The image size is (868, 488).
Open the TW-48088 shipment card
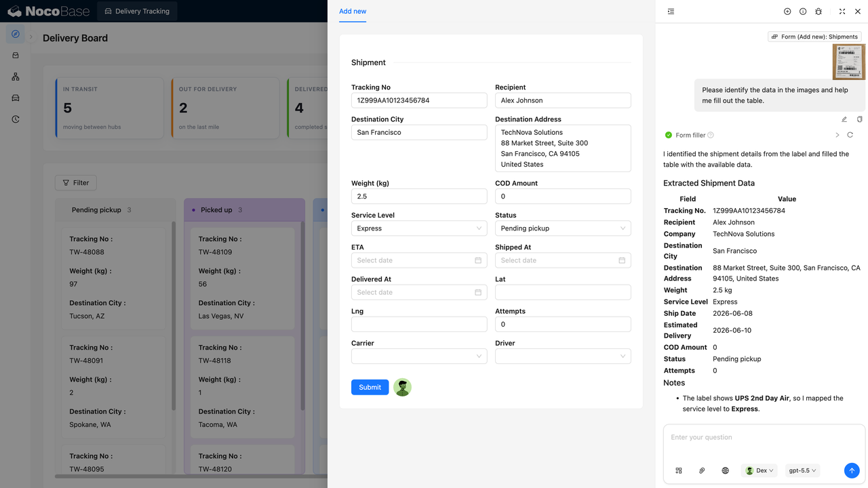[x=113, y=278]
